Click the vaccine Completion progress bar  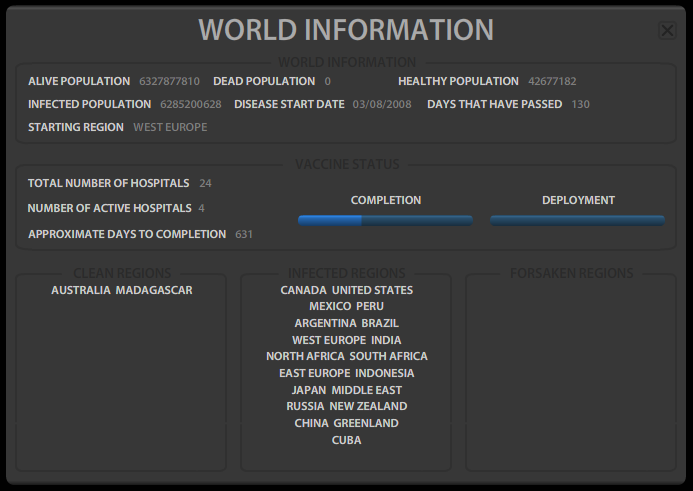pyautogui.click(x=385, y=221)
